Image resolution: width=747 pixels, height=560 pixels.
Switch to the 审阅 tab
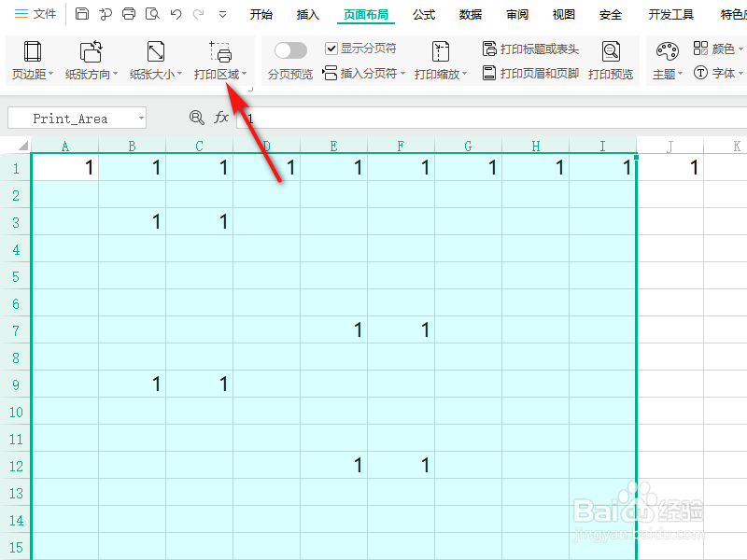click(517, 15)
